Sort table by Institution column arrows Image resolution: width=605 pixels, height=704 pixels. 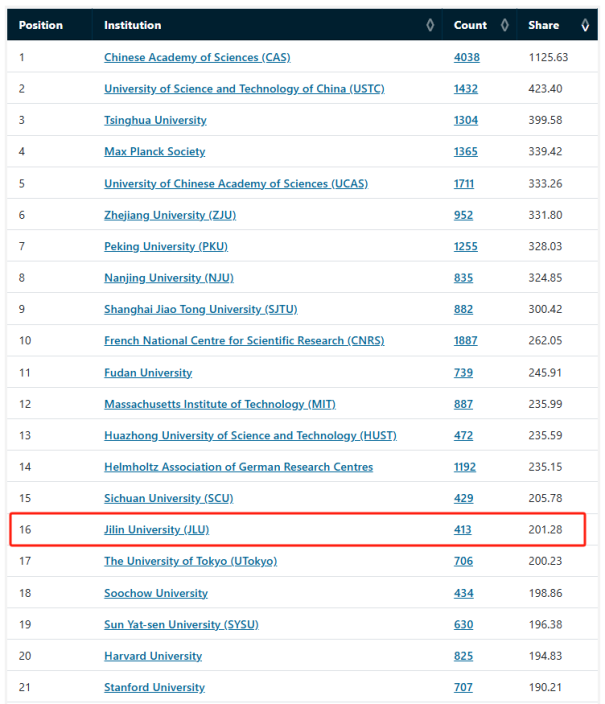(430, 25)
